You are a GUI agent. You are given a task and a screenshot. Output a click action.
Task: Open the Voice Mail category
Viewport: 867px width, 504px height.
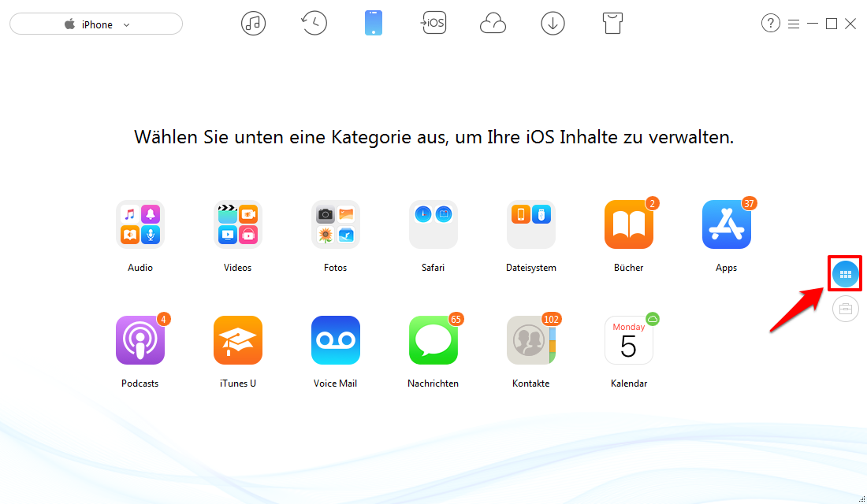(x=336, y=340)
